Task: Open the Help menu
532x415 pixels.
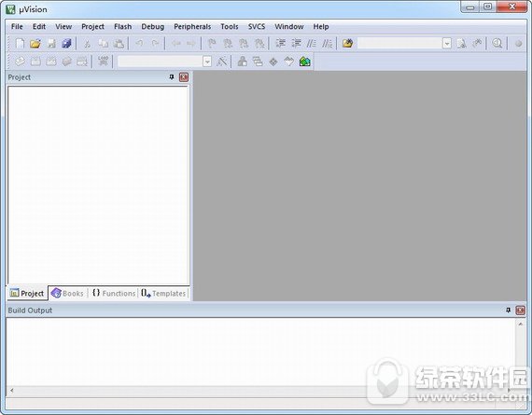Action: 321,26
